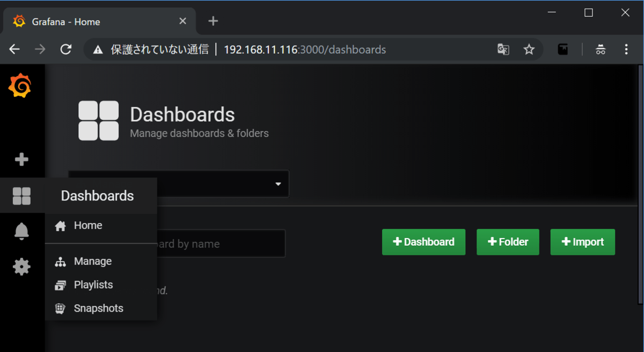Choose Manage from the Dashboards menu

coord(92,262)
